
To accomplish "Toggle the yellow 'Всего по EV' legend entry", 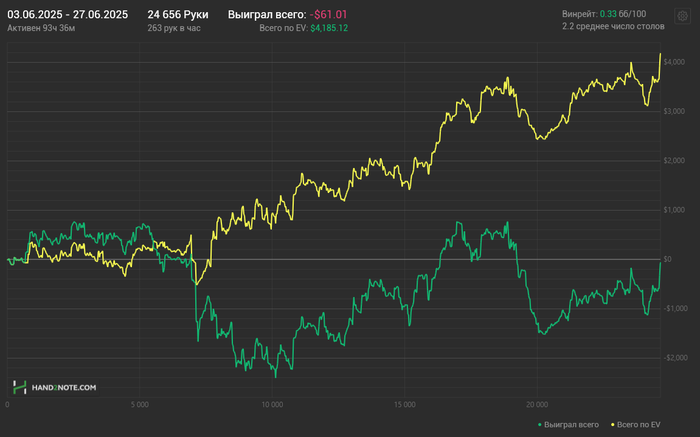I will click(636, 425).
